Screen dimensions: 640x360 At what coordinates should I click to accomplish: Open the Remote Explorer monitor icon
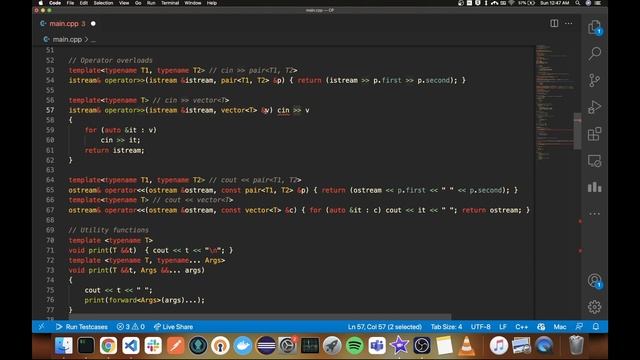(594, 161)
